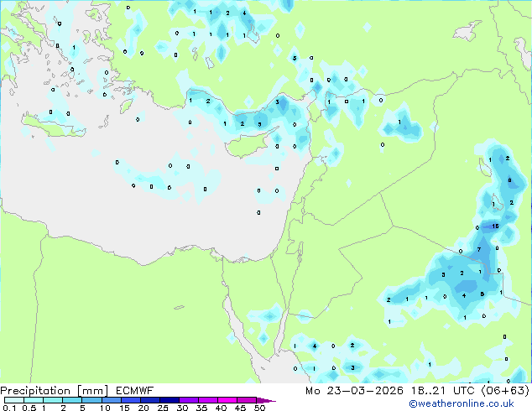Click the above-50 mm legend arrow tip
Screen dimensions: 532x411
tap(266, 400)
